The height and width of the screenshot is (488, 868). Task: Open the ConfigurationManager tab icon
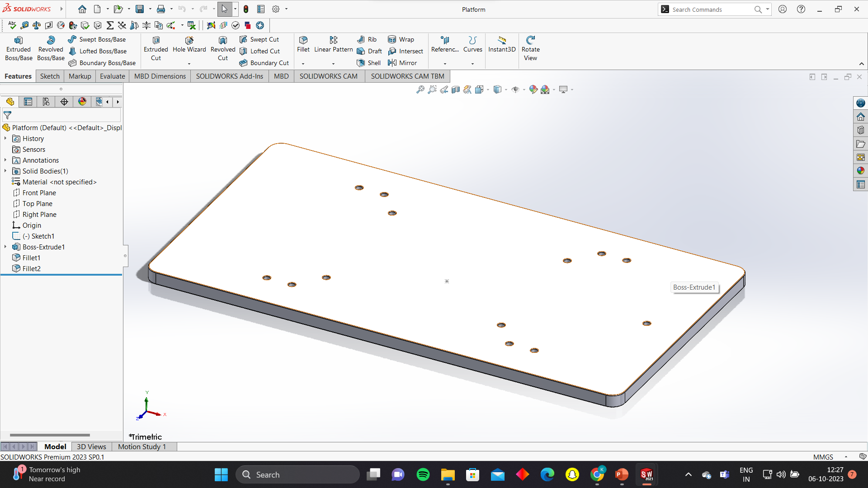pos(46,102)
